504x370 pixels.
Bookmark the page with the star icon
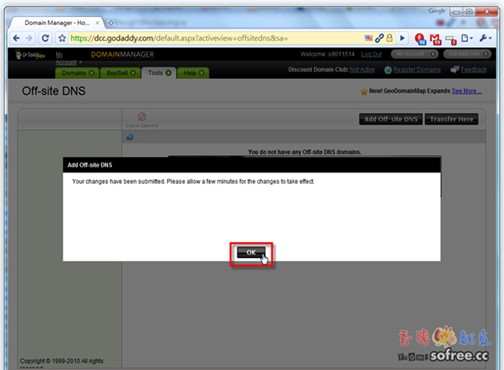coord(62,38)
